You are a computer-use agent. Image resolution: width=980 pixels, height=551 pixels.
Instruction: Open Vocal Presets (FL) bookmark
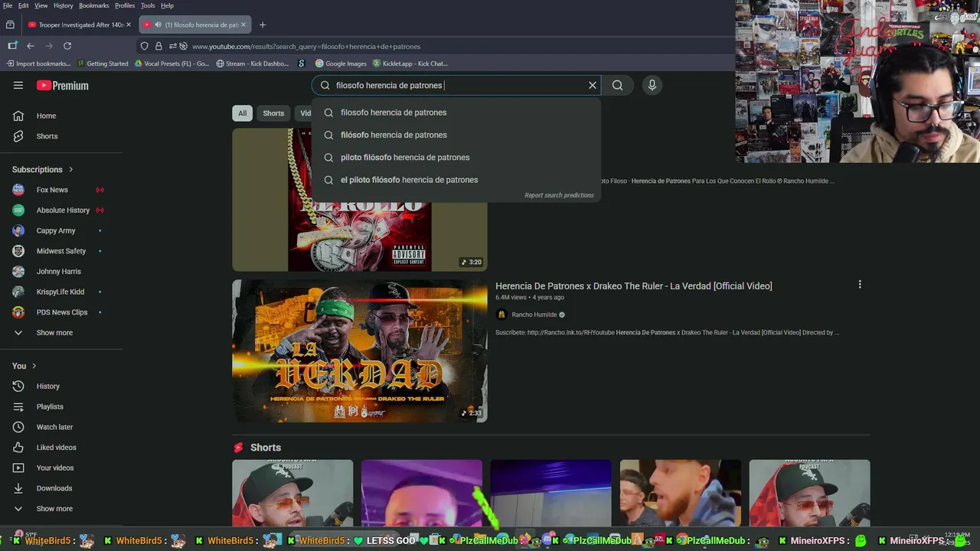point(171,64)
